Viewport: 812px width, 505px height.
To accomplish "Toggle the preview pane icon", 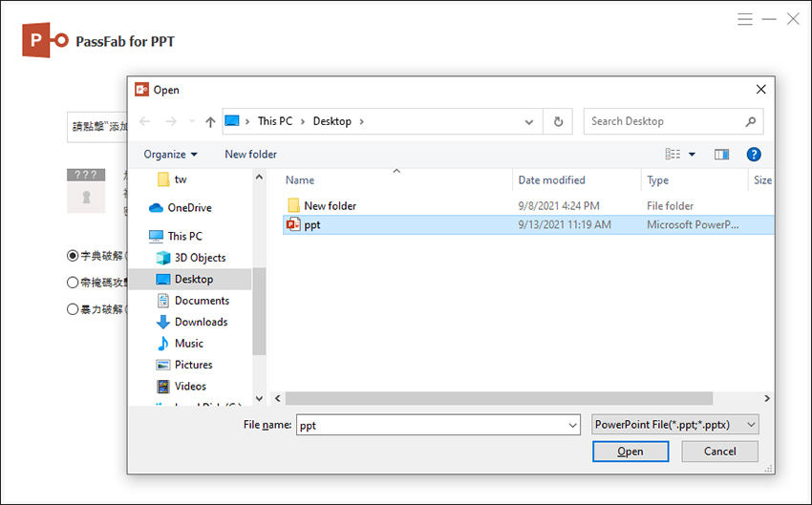I will pos(721,155).
